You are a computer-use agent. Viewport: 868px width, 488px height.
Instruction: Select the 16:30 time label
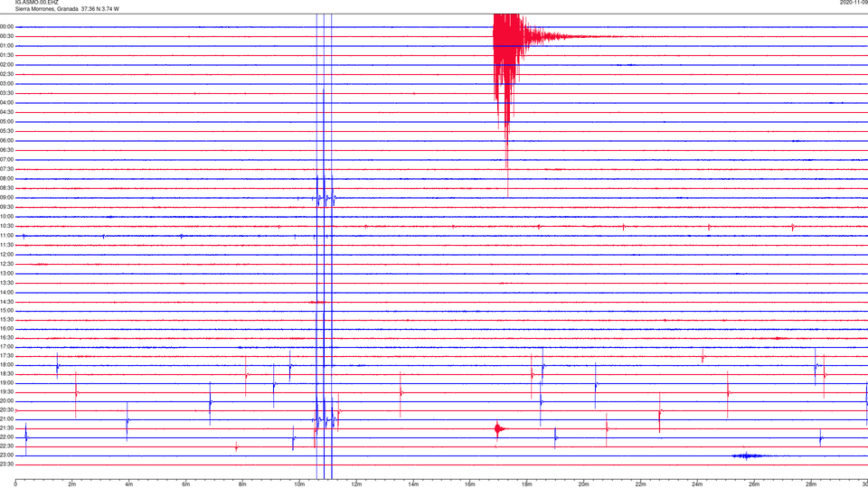click(x=6, y=337)
